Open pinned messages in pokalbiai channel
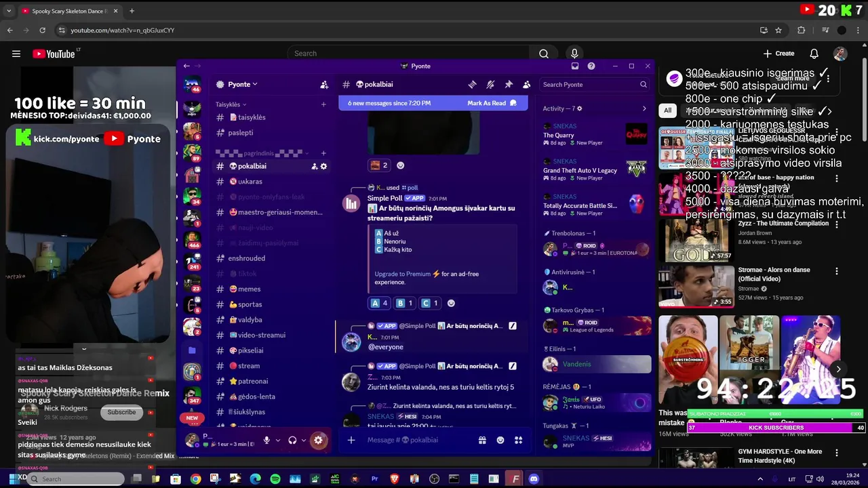868x488 pixels. point(508,85)
